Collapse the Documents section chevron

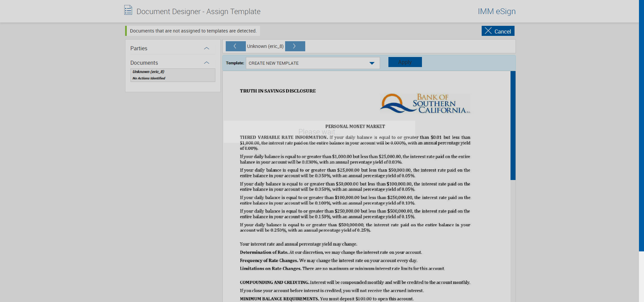click(207, 63)
